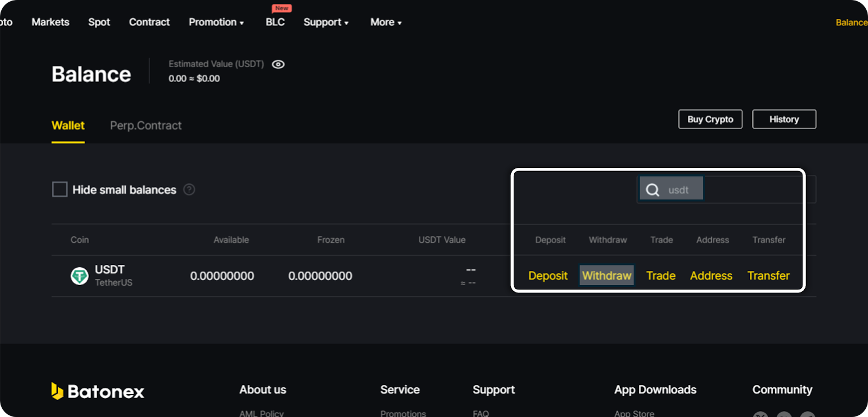The height and width of the screenshot is (417, 868).
Task: Click Trade for USDT
Action: 661,276
